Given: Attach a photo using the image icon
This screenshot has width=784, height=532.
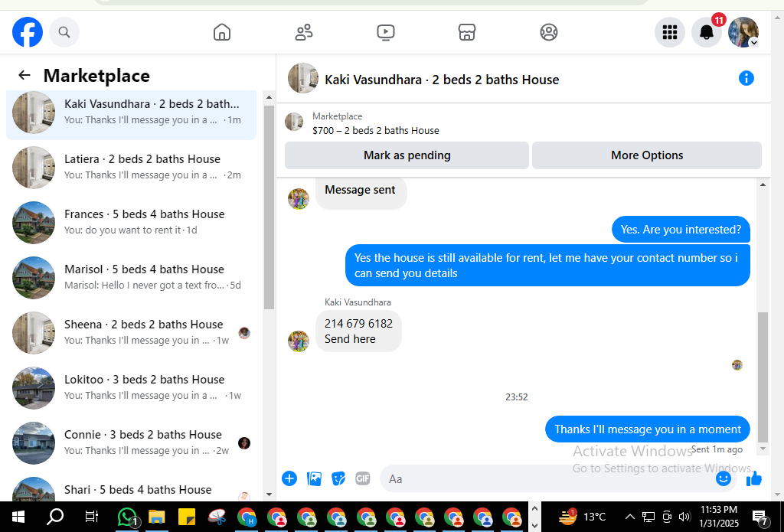Looking at the screenshot, I should (x=314, y=478).
